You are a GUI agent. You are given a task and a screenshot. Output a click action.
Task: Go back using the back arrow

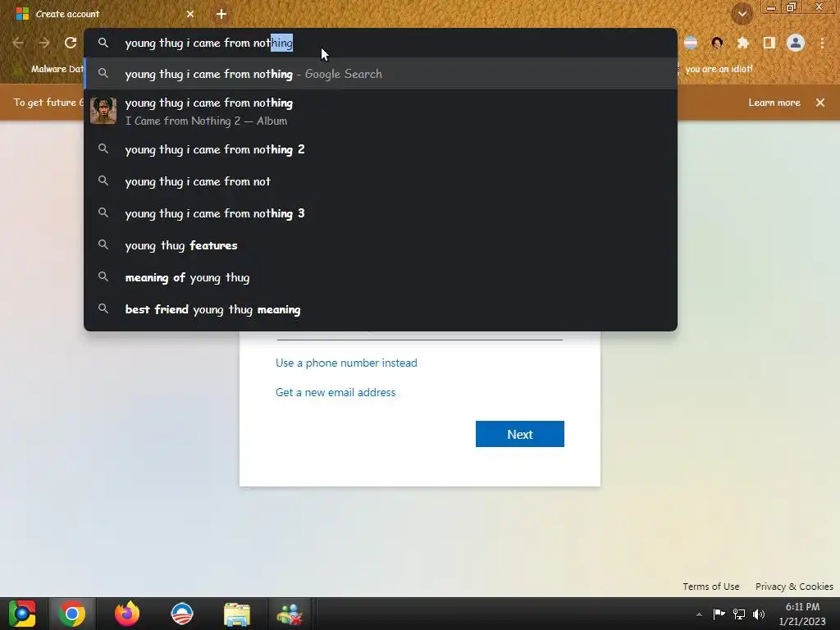pos(18,43)
